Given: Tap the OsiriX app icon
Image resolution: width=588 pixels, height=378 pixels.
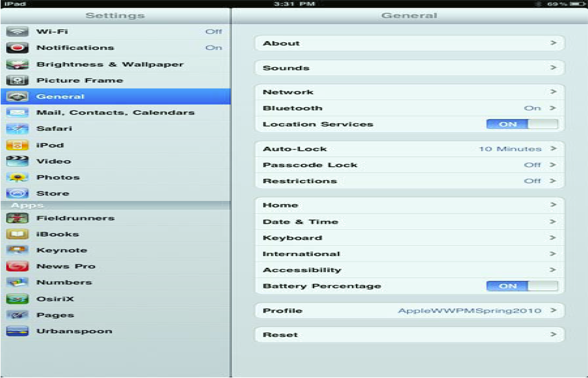Looking at the screenshot, I should tap(17, 299).
